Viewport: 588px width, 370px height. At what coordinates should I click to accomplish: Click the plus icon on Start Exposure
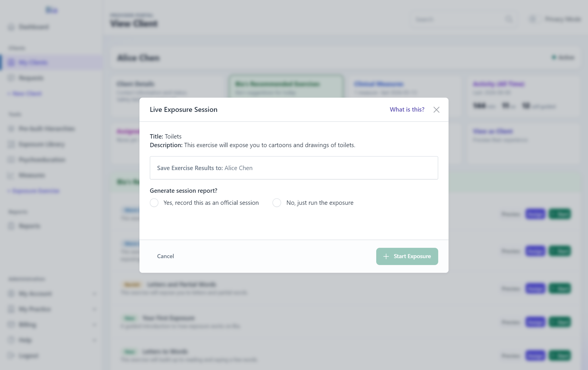[x=386, y=256]
